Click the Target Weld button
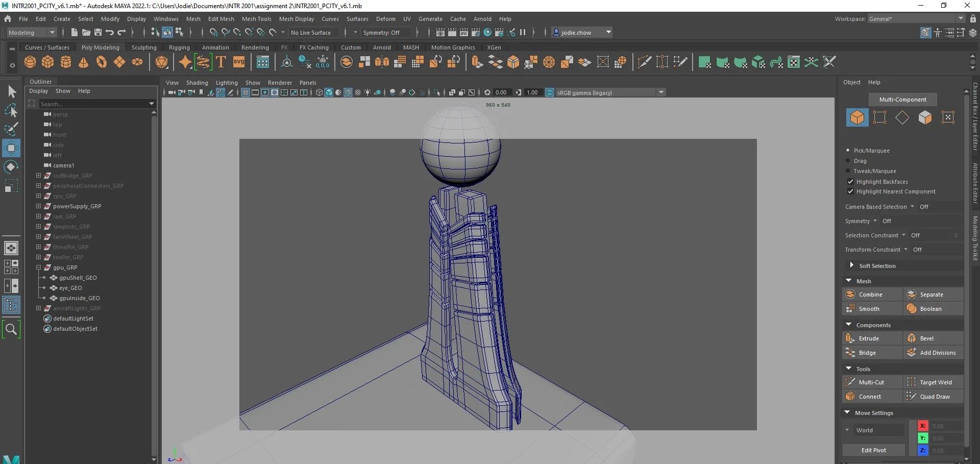Image resolution: width=980 pixels, height=464 pixels. pos(934,382)
